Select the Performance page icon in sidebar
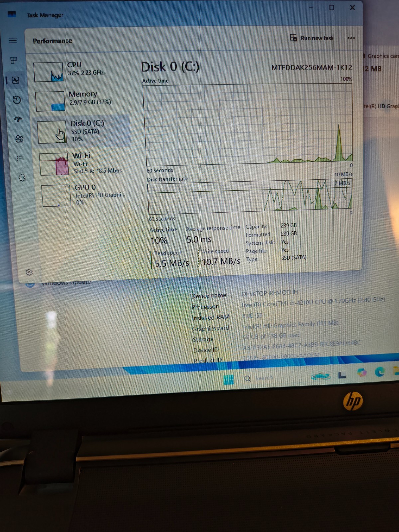 [x=15, y=80]
